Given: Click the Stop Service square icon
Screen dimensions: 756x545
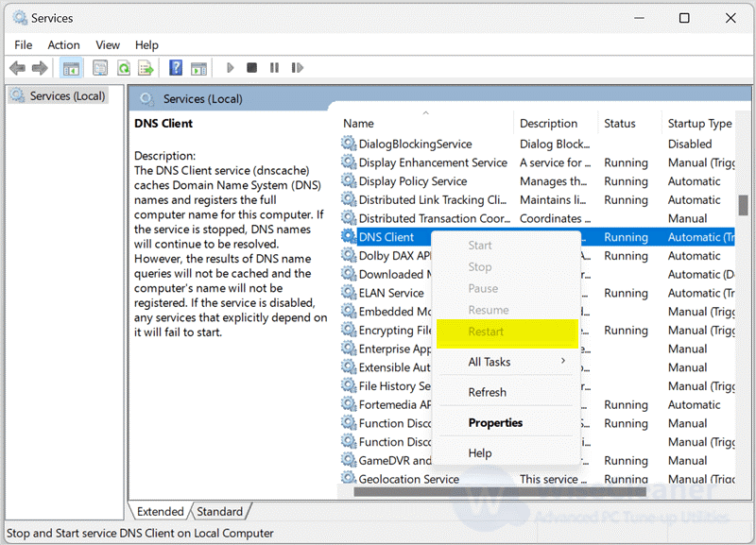Looking at the screenshot, I should pos(251,68).
